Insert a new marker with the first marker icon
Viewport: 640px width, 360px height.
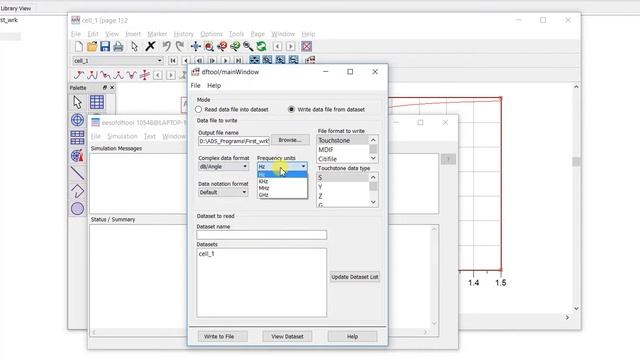click(x=78, y=75)
